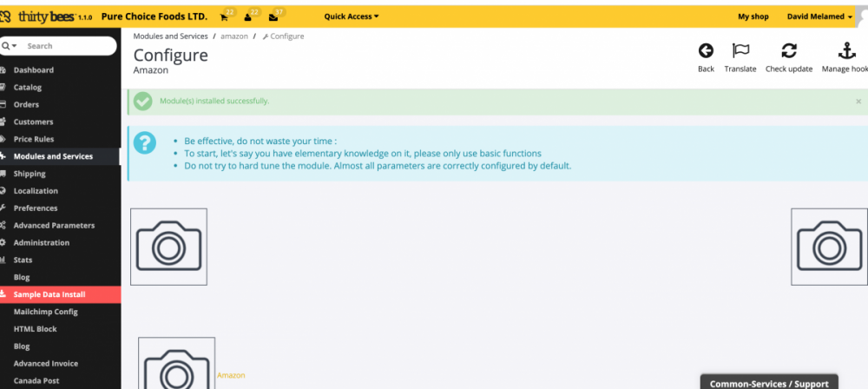Screen dimensions: 868x389
Task: Open the messages envelope notification icon
Action: pyautogui.click(x=273, y=16)
